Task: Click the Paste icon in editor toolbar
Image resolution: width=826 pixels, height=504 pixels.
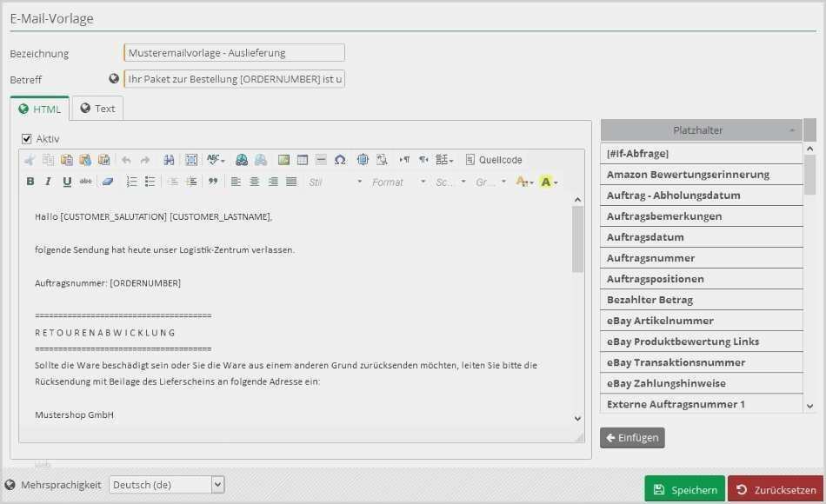Action: (x=66, y=160)
